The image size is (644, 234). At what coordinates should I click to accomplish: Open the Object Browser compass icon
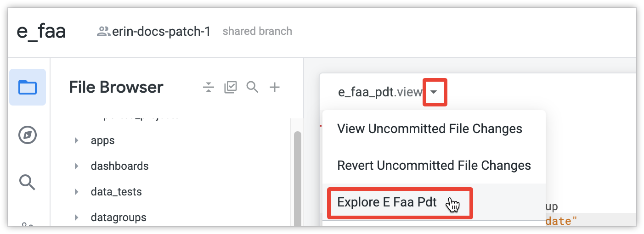coord(27,135)
